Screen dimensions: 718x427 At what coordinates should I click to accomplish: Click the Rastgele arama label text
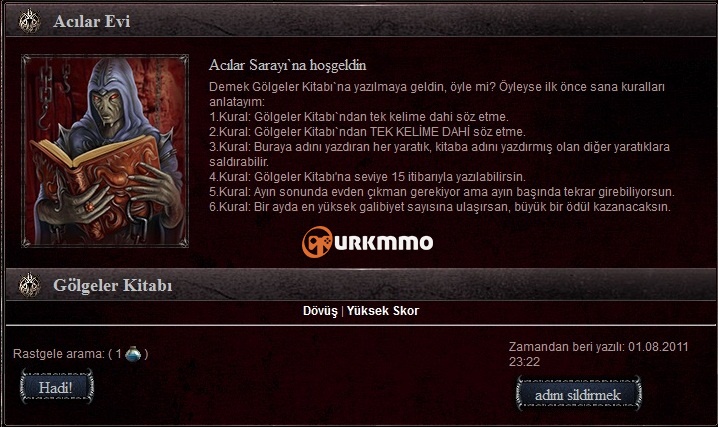[59, 354]
